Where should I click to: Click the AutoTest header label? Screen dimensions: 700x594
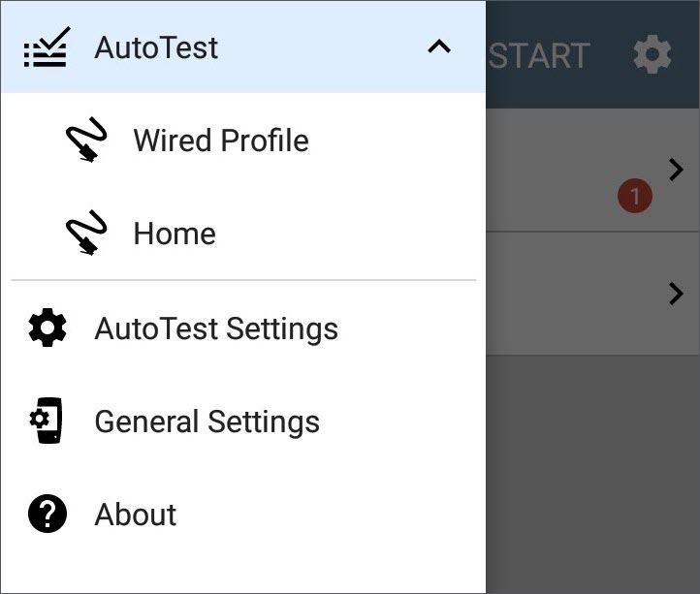[156, 47]
